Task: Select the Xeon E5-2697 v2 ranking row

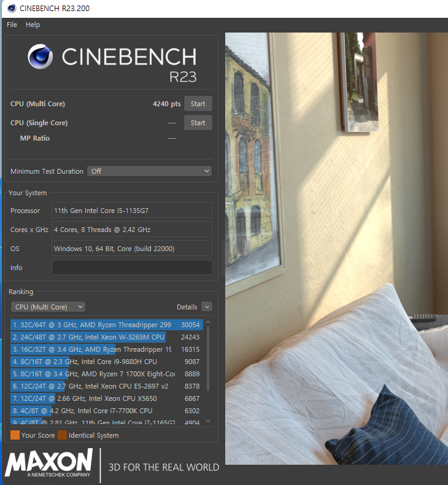Action: (x=107, y=386)
